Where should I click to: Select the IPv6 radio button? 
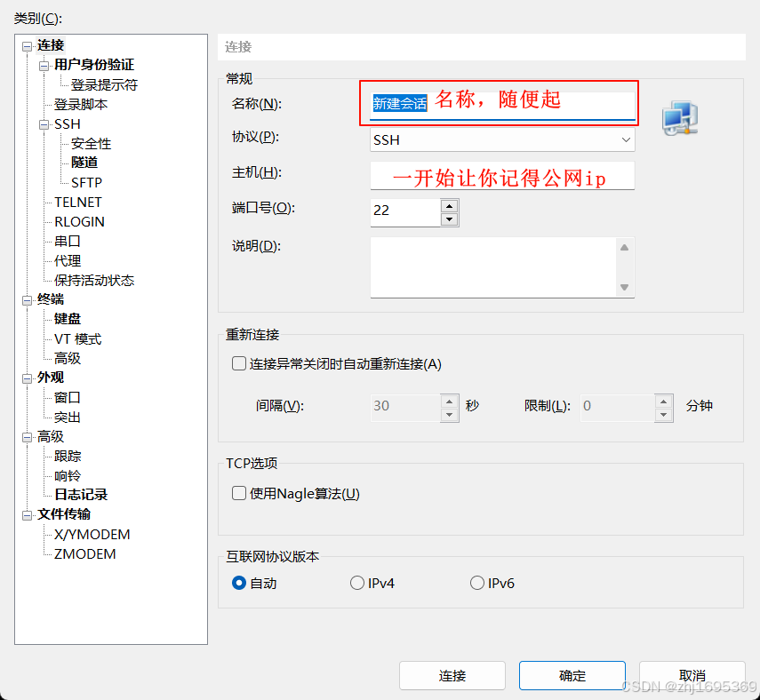click(477, 583)
